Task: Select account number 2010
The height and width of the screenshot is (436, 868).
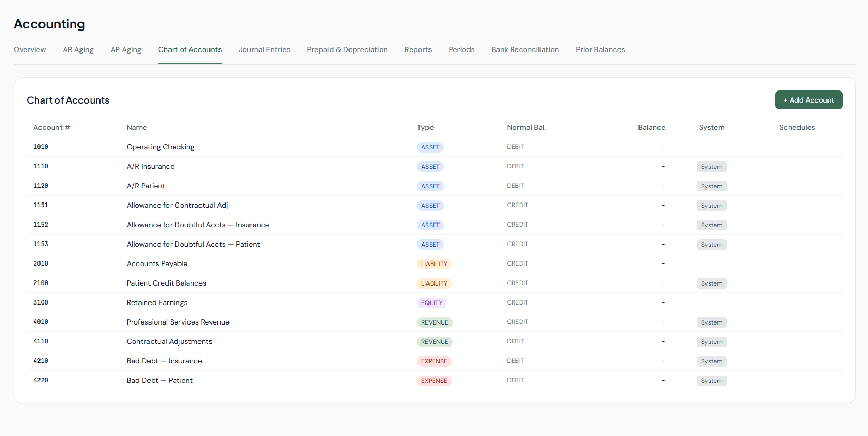Action: (41, 263)
